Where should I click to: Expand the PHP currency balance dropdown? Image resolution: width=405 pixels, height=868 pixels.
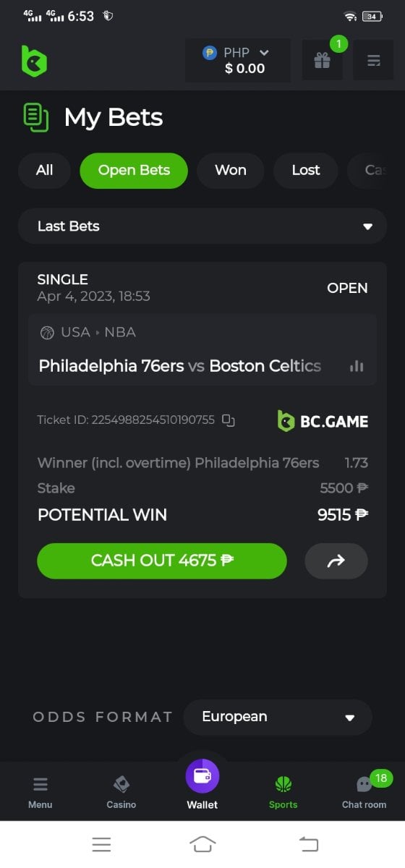tap(238, 61)
